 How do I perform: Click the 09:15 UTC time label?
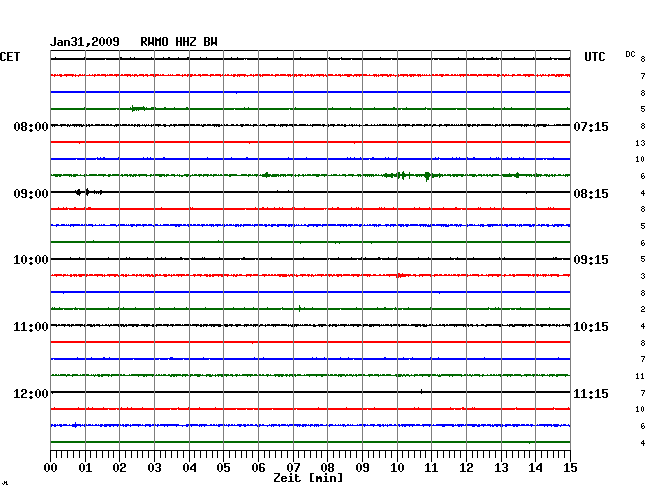pyautogui.click(x=591, y=260)
